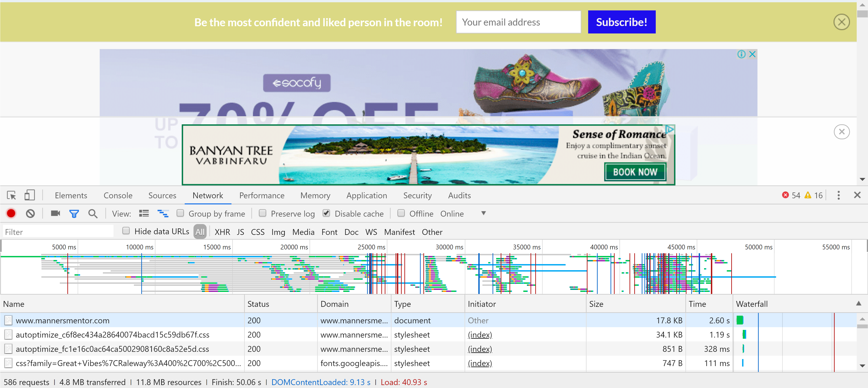Filter requests by Manifest

399,232
